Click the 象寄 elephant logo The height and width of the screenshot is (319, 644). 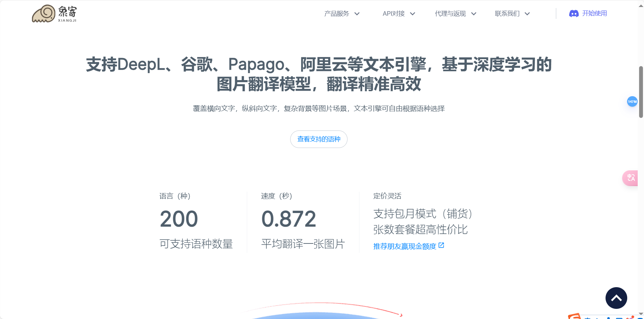tap(44, 13)
